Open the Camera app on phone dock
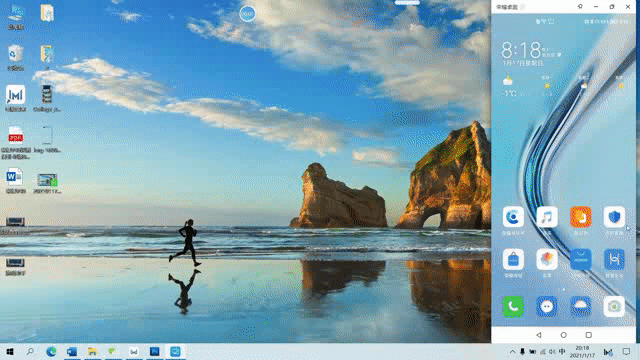Viewport: 640px width, 360px height. [614, 306]
